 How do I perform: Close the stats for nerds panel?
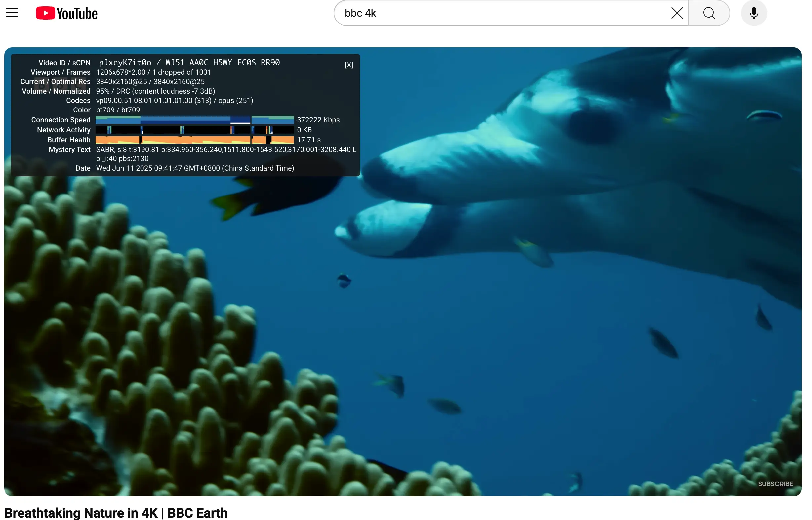click(x=348, y=65)
